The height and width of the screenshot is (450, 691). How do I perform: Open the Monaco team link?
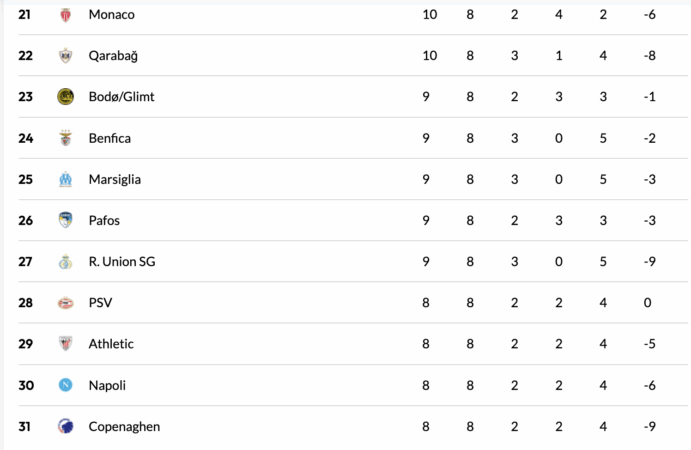(x=111, y=15)
